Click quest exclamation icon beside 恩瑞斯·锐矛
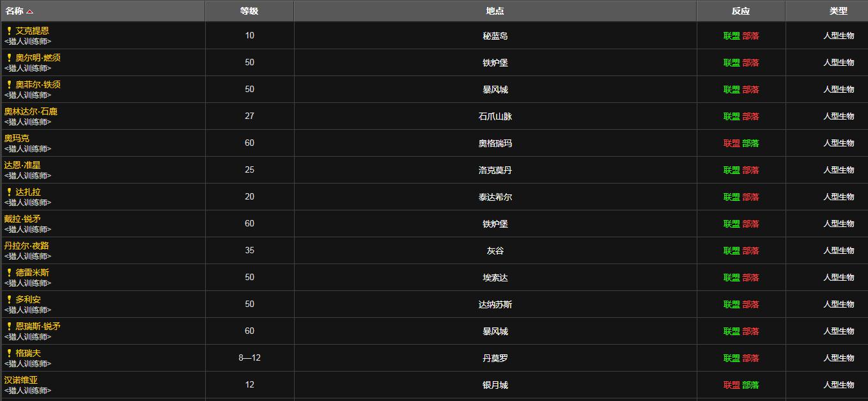Screen dimensions: 868x401 click(x=9, y=326)
